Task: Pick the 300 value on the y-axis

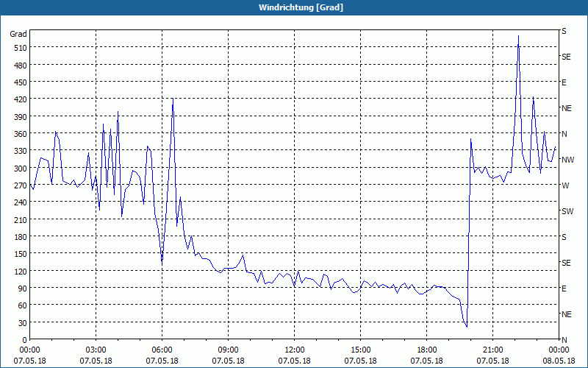Action: (x=21, y=169)
